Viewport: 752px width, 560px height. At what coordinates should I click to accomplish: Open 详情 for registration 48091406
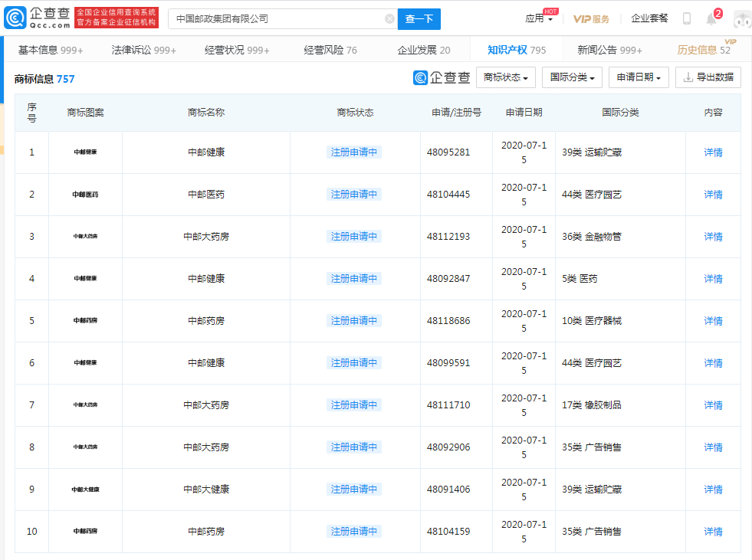coord(713,490)
